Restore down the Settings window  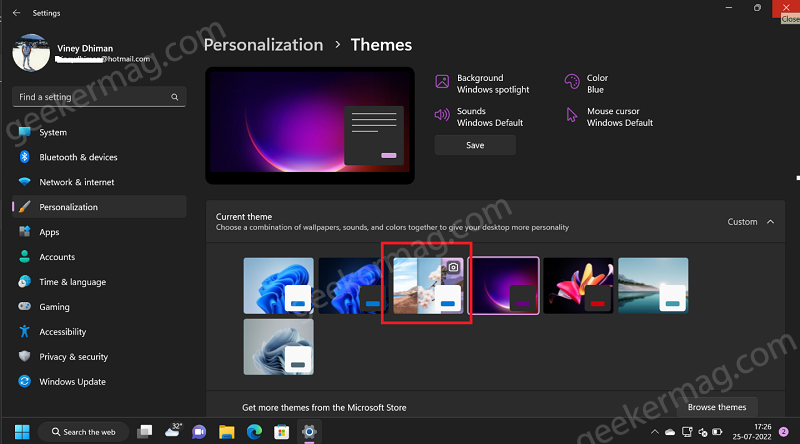click(757, 8)
